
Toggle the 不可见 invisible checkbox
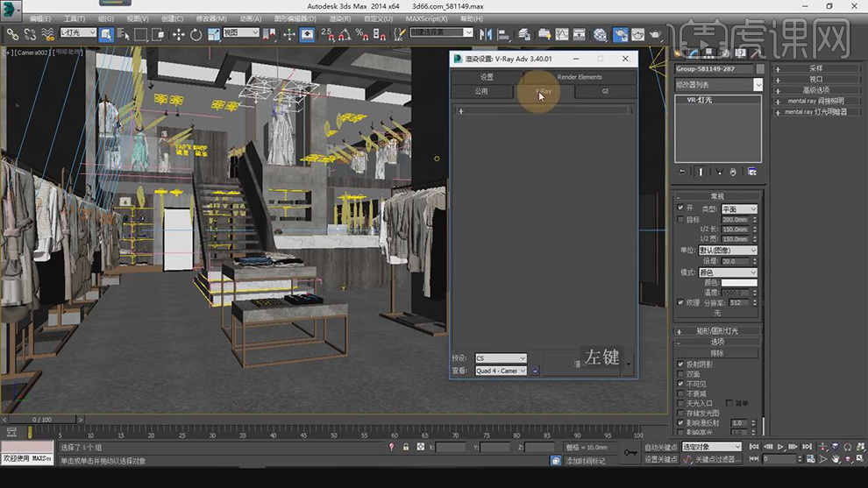(681, 384)
